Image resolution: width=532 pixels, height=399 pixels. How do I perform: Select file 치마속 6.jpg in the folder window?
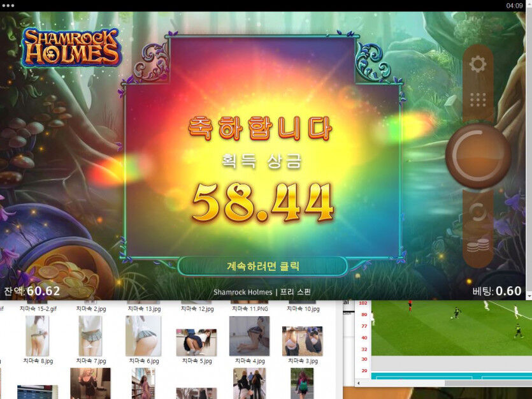pyautogui.click(x=143, y=340)
